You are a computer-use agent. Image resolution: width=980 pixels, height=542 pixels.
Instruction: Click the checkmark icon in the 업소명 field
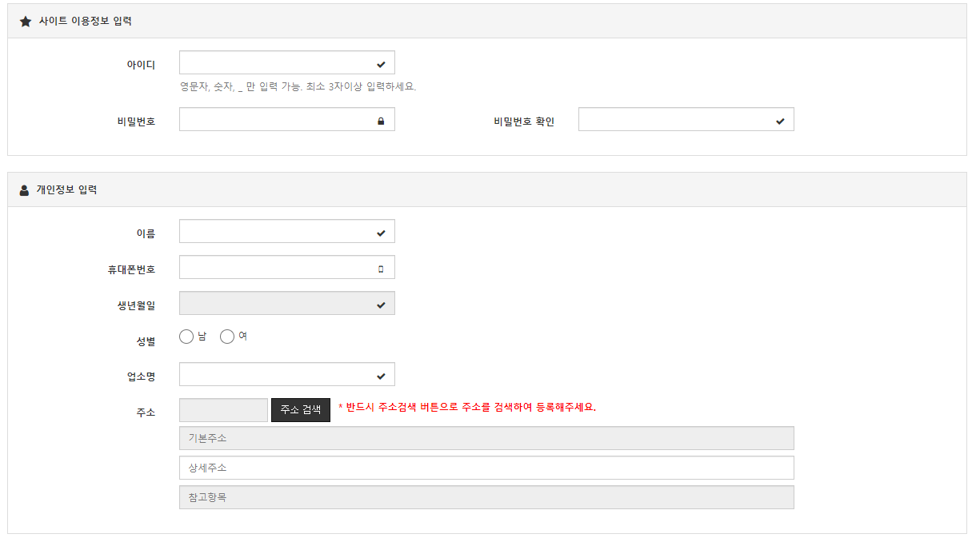tap(382, 373)
